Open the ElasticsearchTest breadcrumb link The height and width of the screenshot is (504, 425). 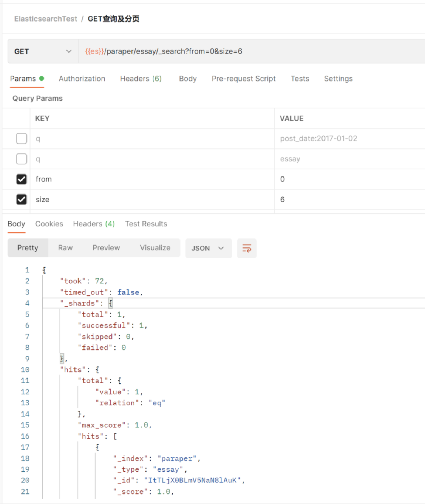click(46, 19)
